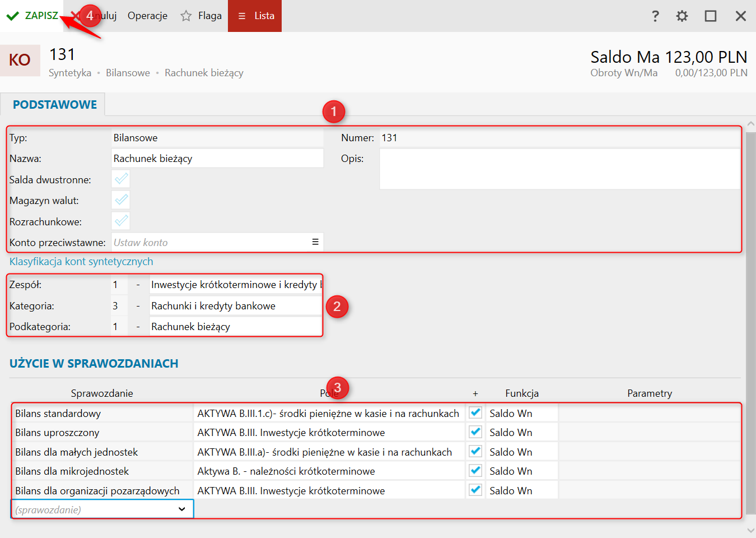Click into the Nazwa field with Rachunek bieżący

(217, 159)
